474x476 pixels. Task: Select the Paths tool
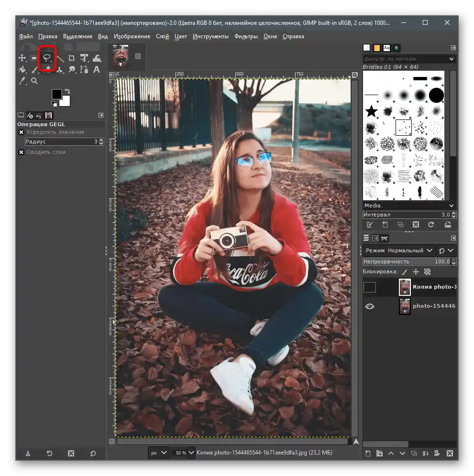tap(84, 69)
